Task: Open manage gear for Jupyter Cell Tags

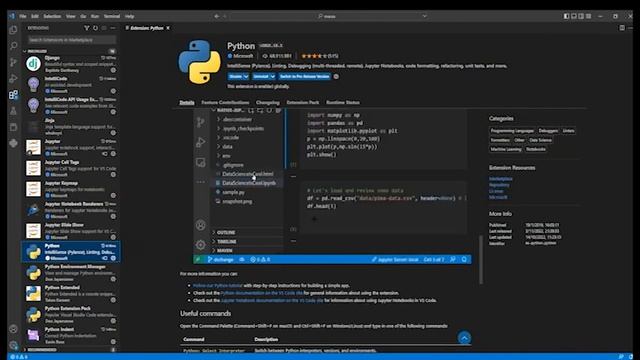Action: 113,175
